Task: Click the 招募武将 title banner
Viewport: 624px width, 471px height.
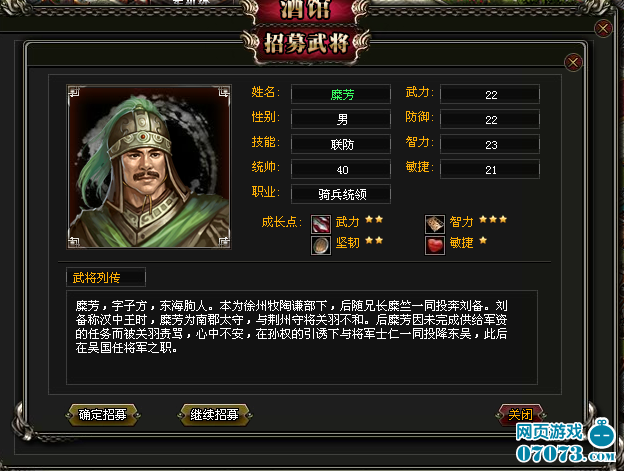Action: pyautogui.click(x=306, y=43)
